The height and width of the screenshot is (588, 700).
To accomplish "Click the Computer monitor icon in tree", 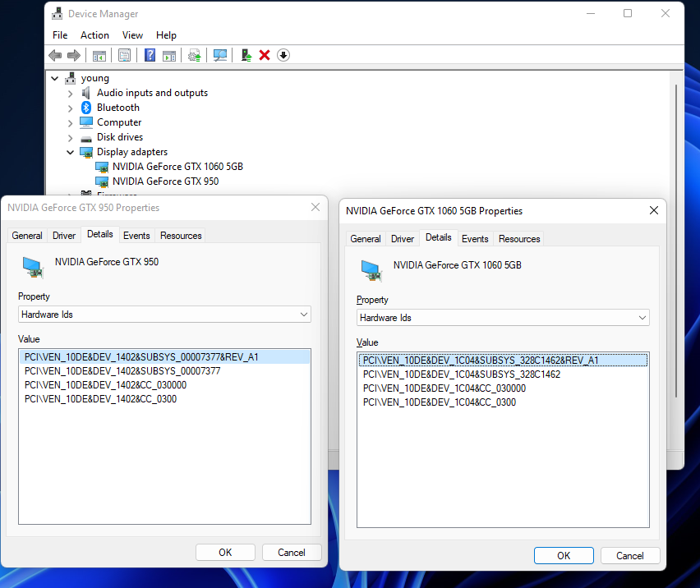I will (x=86, y=122).
